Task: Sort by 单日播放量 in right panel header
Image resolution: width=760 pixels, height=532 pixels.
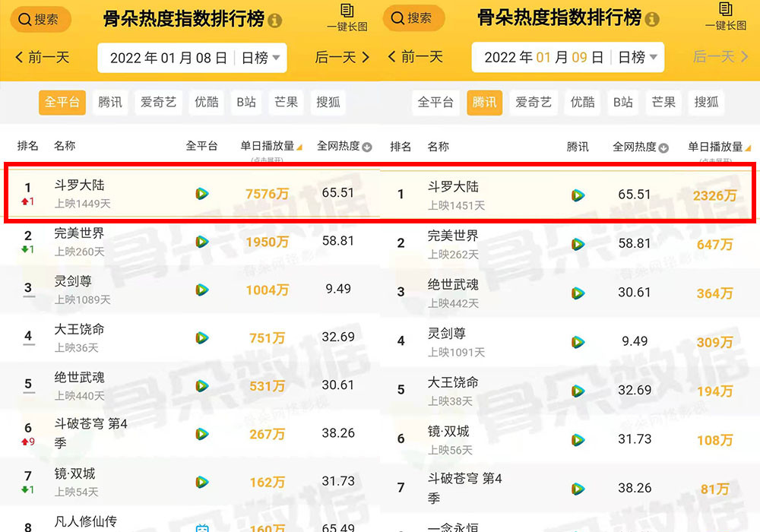Action: [719, 147]
